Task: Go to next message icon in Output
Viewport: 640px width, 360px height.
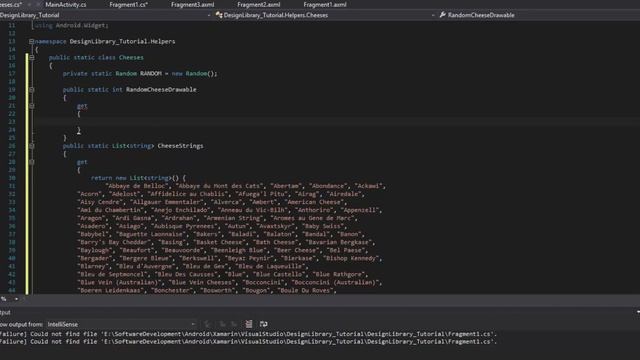Action: click(x=234, y=324)
